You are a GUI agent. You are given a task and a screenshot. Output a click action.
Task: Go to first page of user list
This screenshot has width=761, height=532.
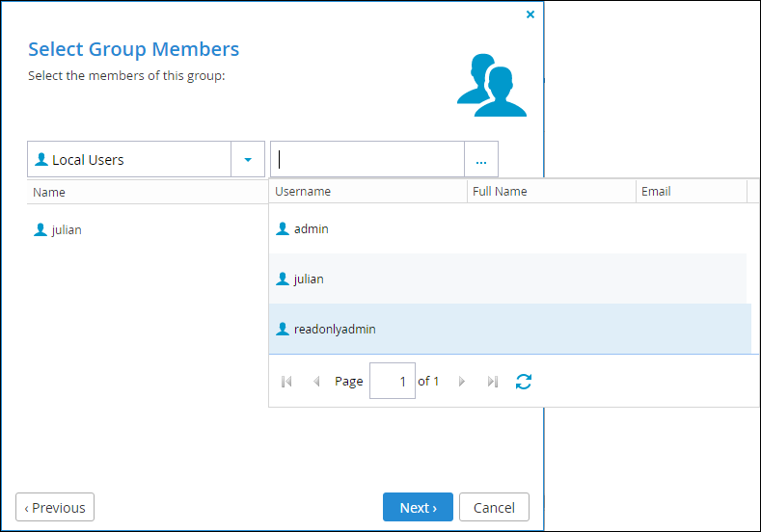pyautogui.click(x=286, y=382)
